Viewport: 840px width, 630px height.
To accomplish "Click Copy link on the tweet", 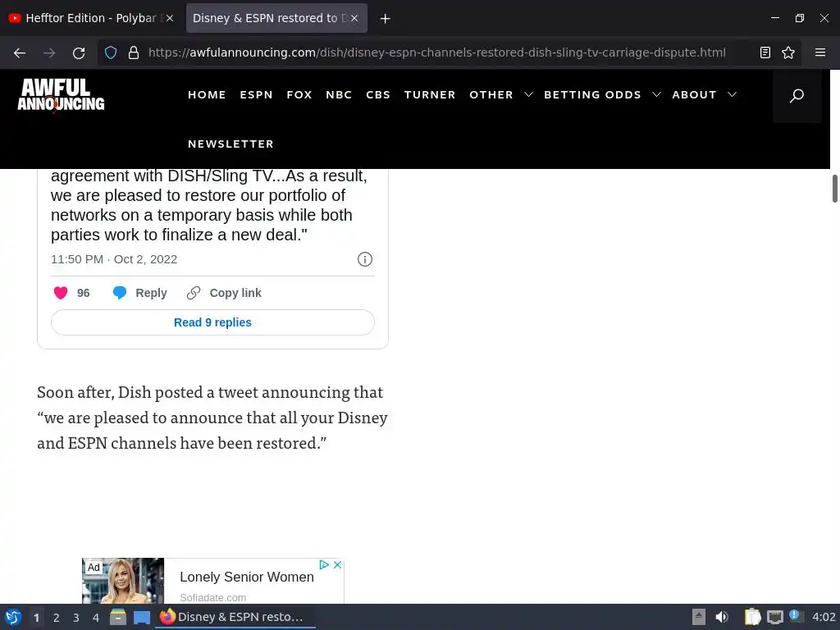I will pyautogui.click(x=224, y=293).
